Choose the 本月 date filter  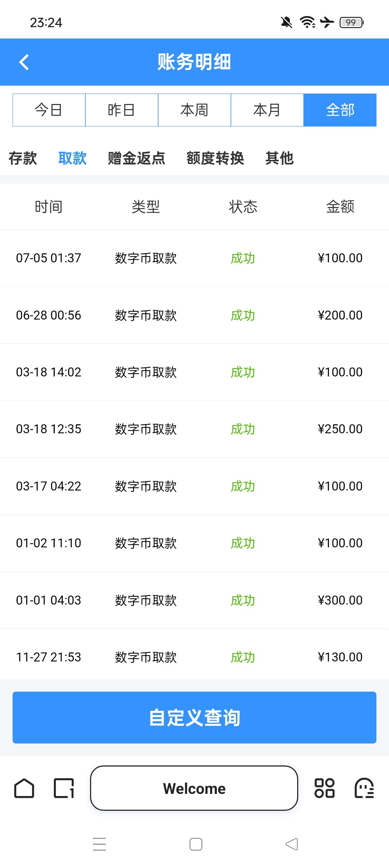pos(267,110)
